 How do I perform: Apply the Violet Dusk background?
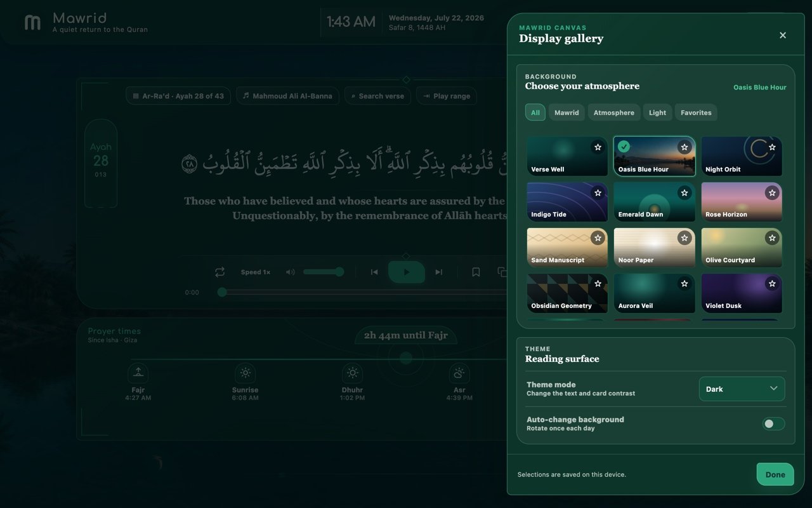(x=742, y=293)
